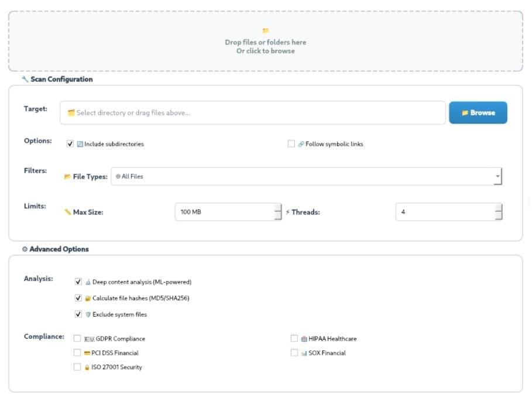This screenshot has height=408, width=532.
Task: Click the folder icon in the drop zone
Action: pyautogui.click(x=265, y=30)
